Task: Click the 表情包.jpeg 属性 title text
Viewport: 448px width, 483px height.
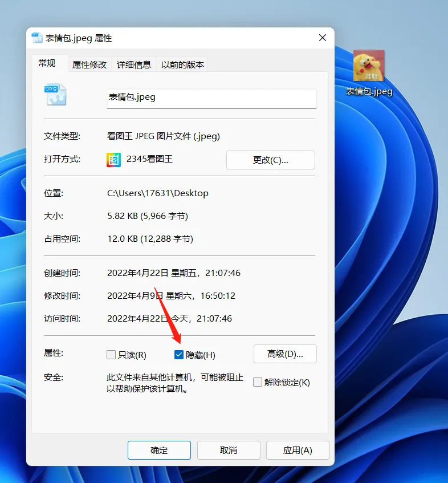Action: 79,38
